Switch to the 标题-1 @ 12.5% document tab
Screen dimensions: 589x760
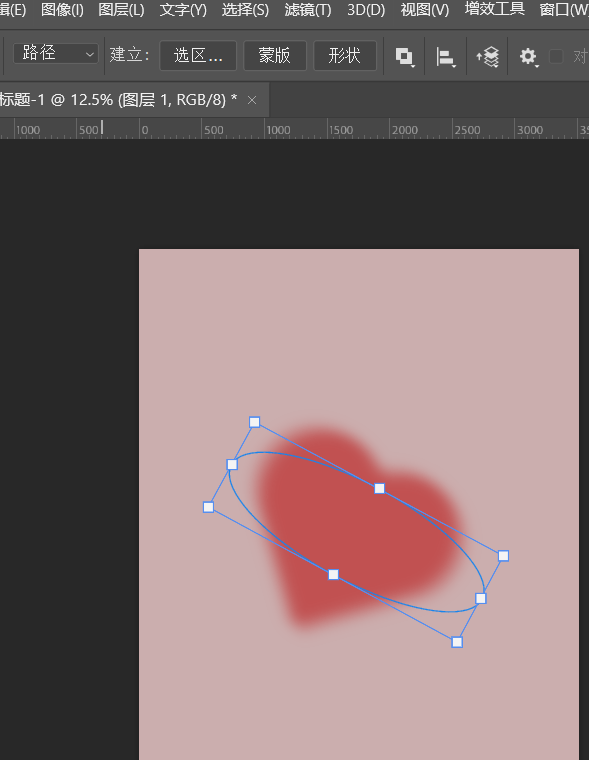pos(119,100)
